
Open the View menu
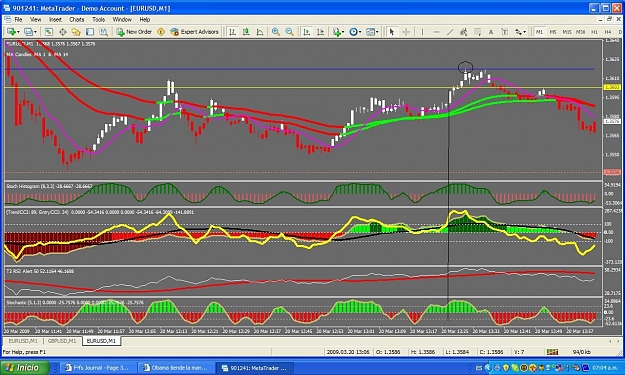pyautogui.click(x=35, y=19)
